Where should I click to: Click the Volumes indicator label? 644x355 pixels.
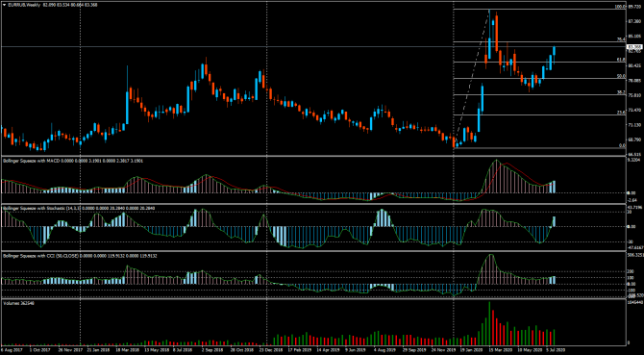coord(10,304)
